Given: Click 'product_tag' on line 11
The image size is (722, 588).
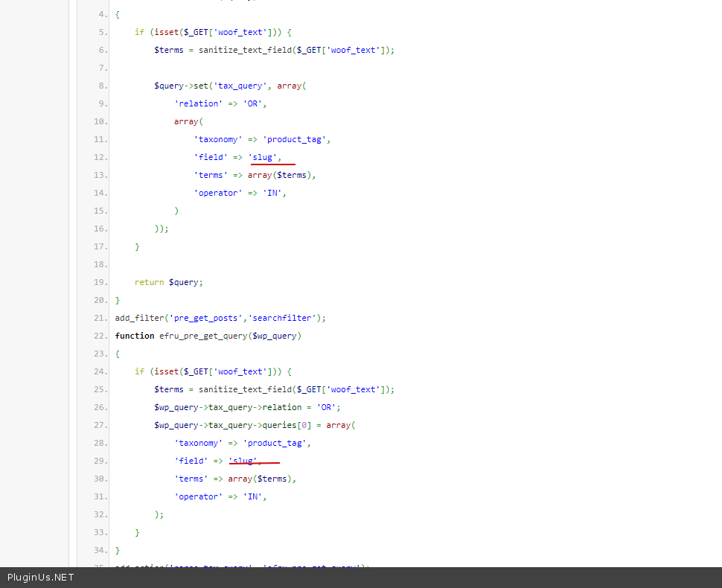Looking at the screenshot, I should pos(295,139).
